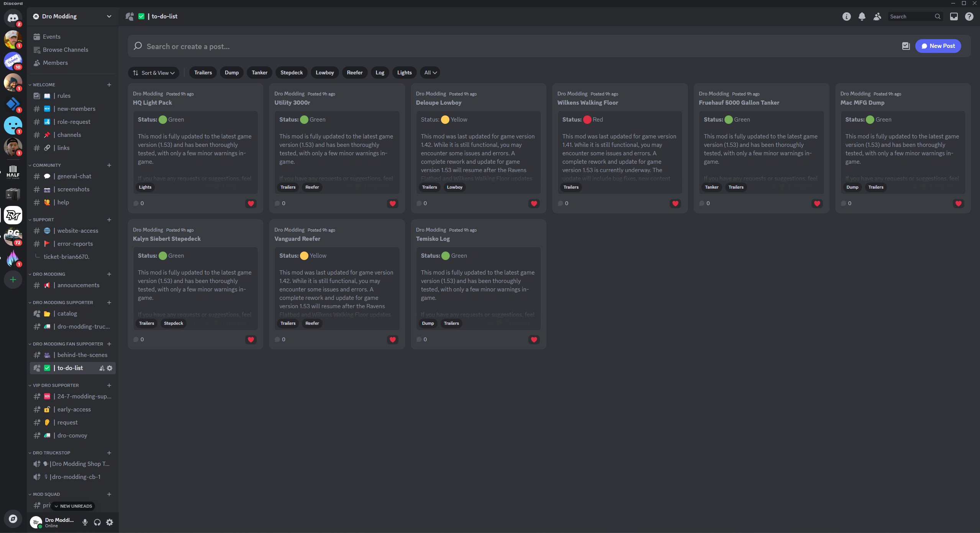Image resolution: width=980 pixels, height=533 pixels.
Task: Filter posts by Lowboy tag
Action: click(x=325, y=73)
